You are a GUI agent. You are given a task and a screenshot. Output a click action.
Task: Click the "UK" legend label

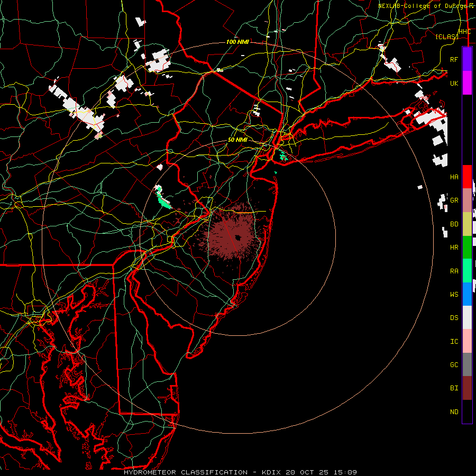pos(454,83)
